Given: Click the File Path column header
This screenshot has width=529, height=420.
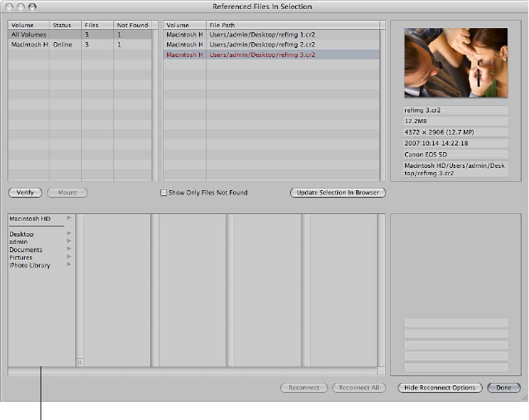Looking at the screenshot, I should pos(293,25).
